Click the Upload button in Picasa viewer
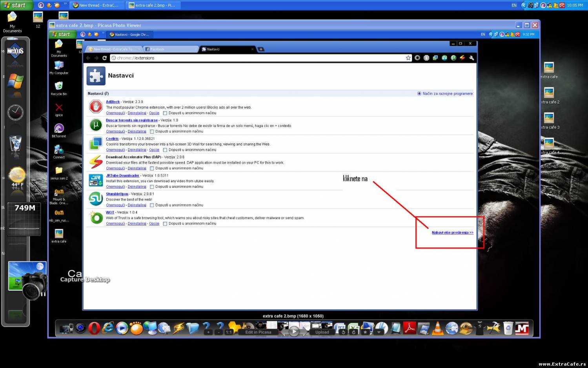Image resolution: width=588 pixels, height=368 pixels. click(322, 332)
